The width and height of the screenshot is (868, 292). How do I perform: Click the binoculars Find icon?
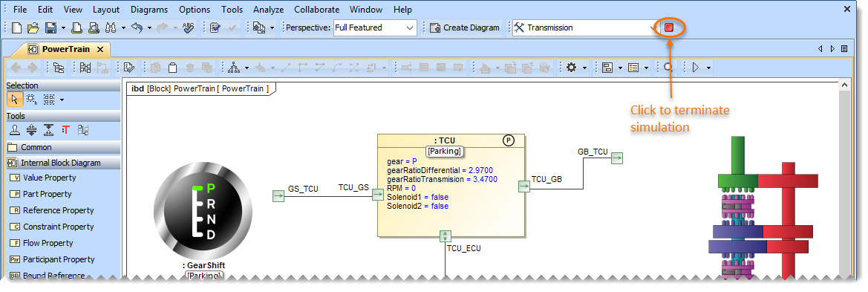(110, 27)
